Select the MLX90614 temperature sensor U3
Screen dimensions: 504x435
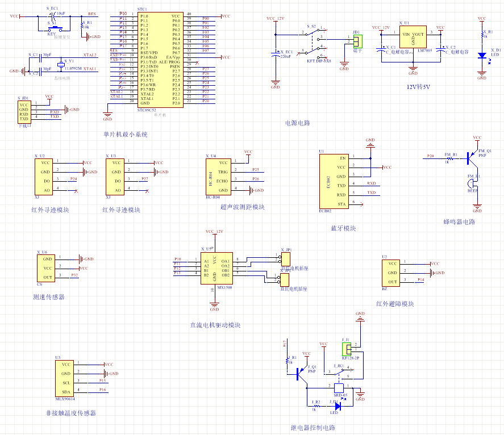[x=65, y=378]
